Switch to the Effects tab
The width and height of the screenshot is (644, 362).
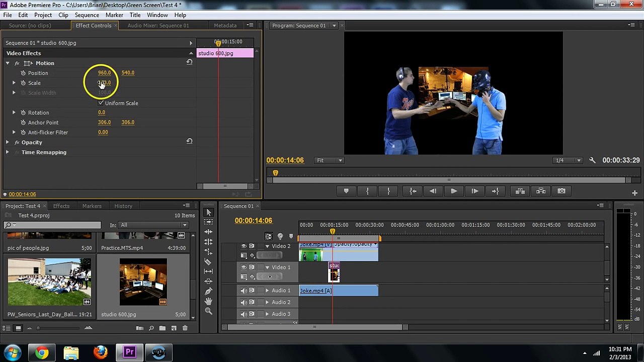[61, 206]
